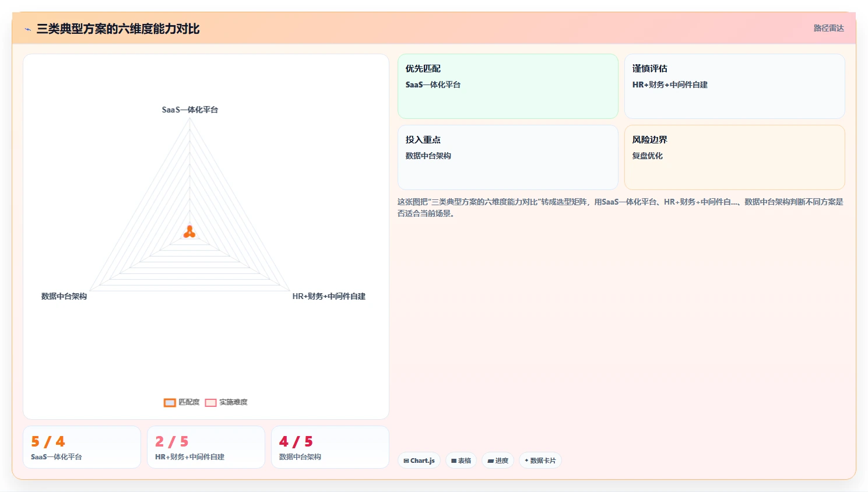Click the 表格 chip icon

(x=454, y=461)
